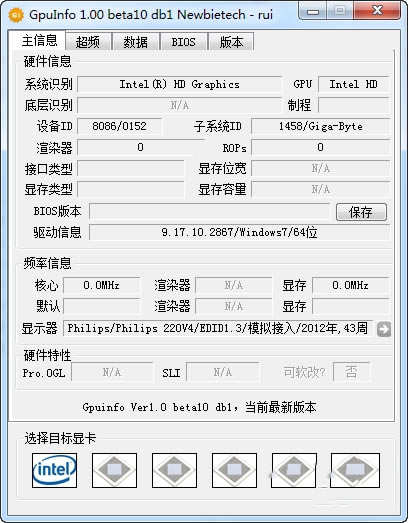Image resolution: width=408 pixels, height=523 pixels.
Task: Click the arrow next to the monitor info
Action: pos(384,329)
